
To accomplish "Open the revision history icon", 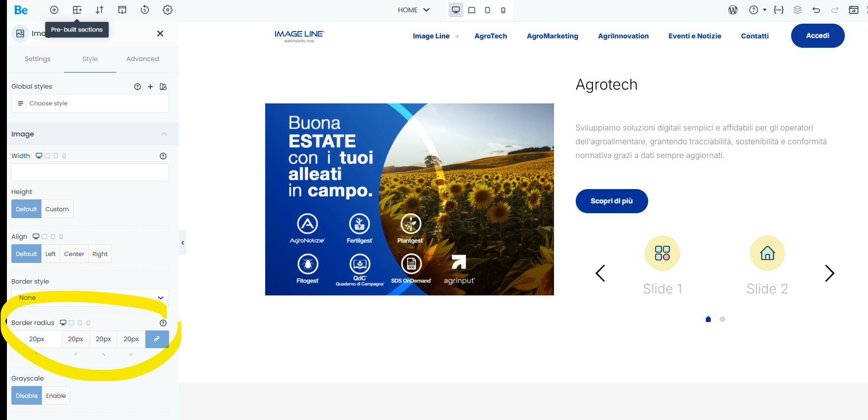I will click(x=145, y=10).
